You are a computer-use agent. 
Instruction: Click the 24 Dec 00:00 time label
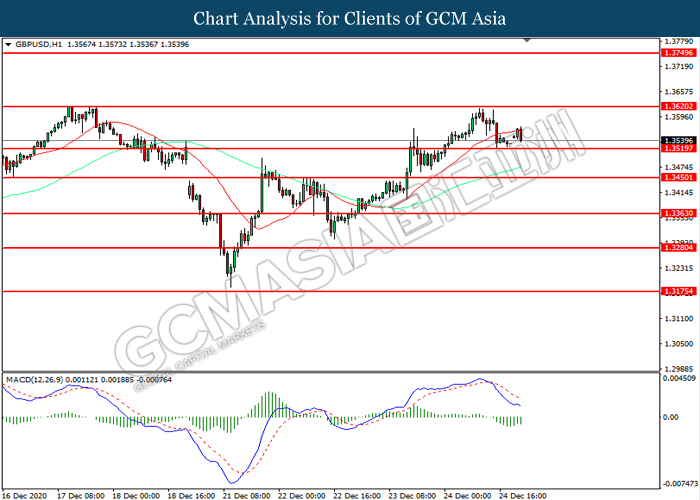coord(467,496)
